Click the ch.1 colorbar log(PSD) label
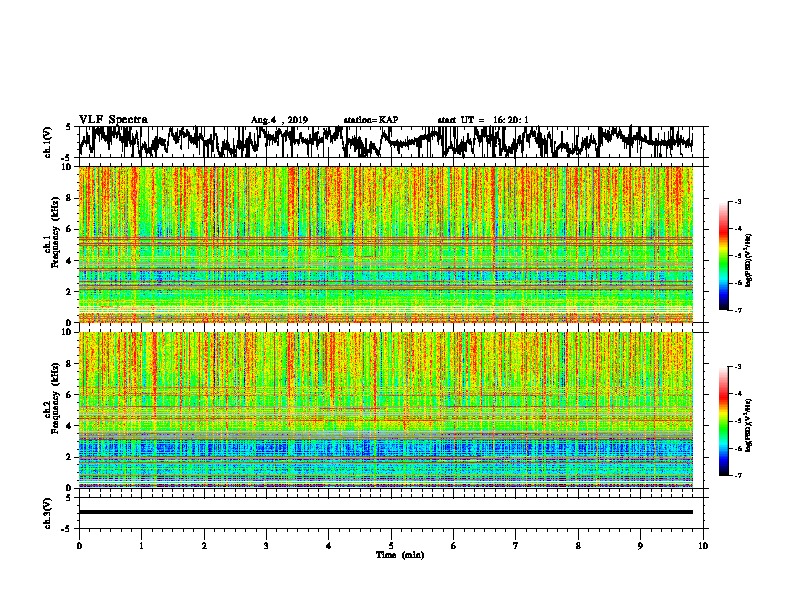The image size is (792, 612). click(749, 260)
